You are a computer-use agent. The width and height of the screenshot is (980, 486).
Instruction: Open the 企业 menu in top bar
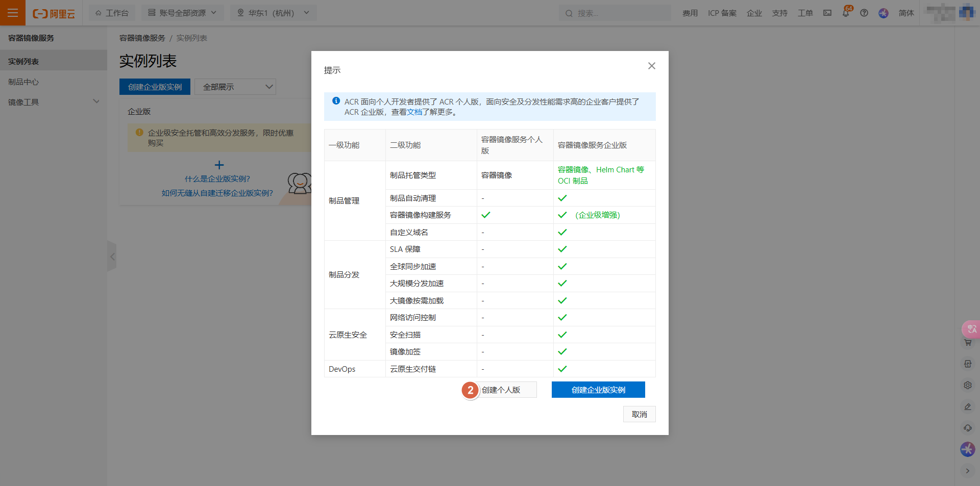tap(754, 13)
